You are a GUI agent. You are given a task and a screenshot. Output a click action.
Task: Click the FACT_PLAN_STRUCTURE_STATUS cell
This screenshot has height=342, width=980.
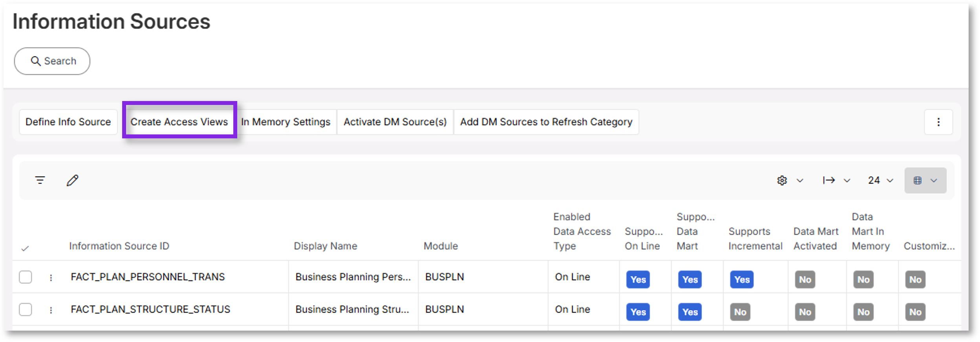pos(150,309)
